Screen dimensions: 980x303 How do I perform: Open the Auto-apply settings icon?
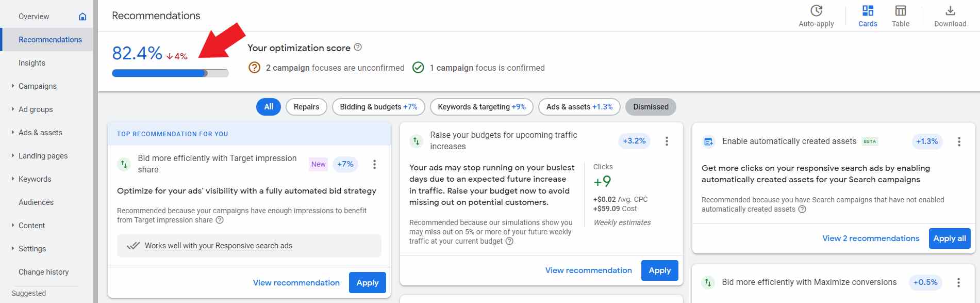point(816,11)
